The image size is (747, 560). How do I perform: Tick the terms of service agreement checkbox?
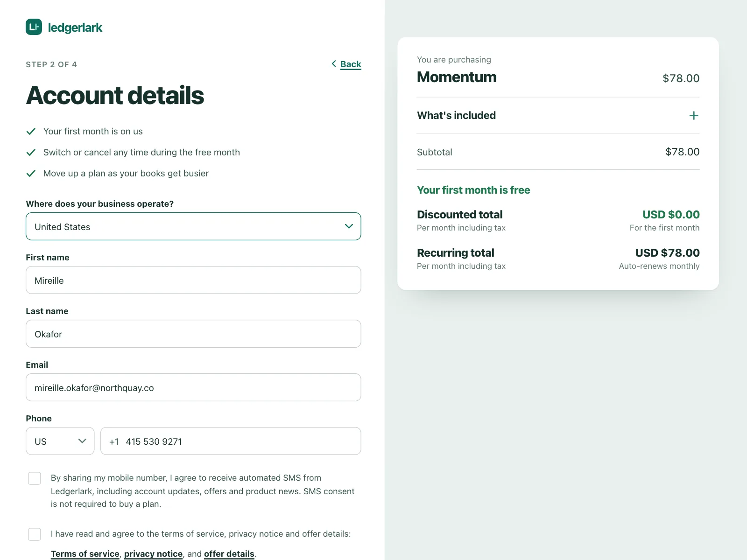click(35, 534)
